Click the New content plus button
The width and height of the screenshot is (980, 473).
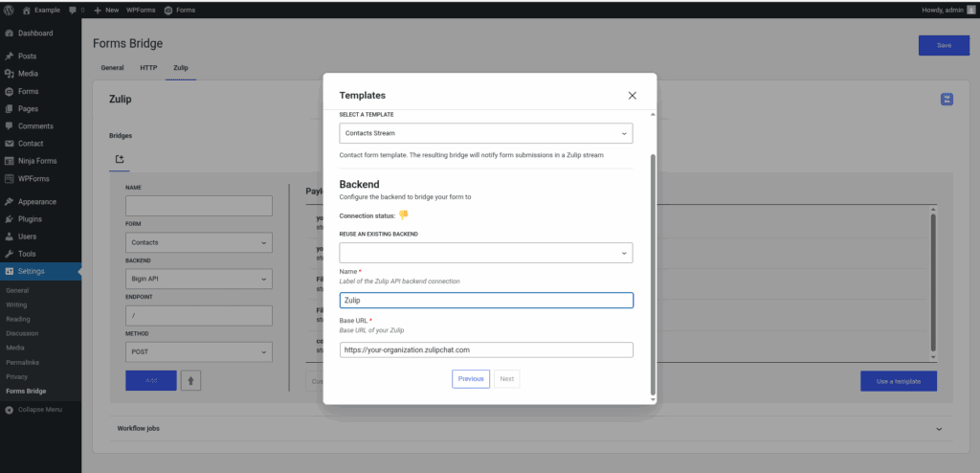point(106,10)
